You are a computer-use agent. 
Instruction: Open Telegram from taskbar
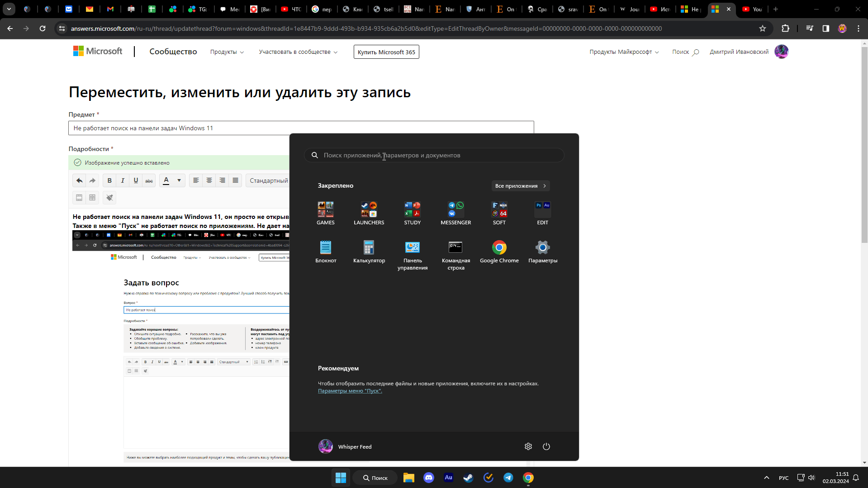pyautogui.click(x=508, y=478)
